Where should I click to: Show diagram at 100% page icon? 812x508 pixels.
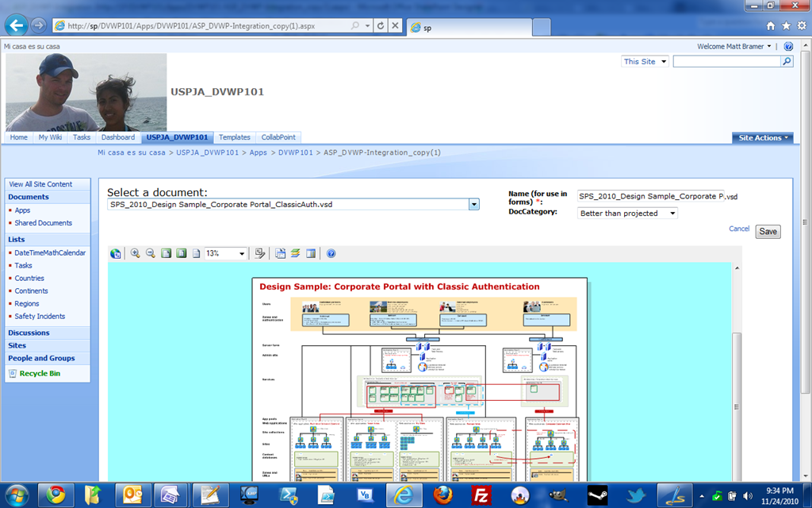pos(197,253)
